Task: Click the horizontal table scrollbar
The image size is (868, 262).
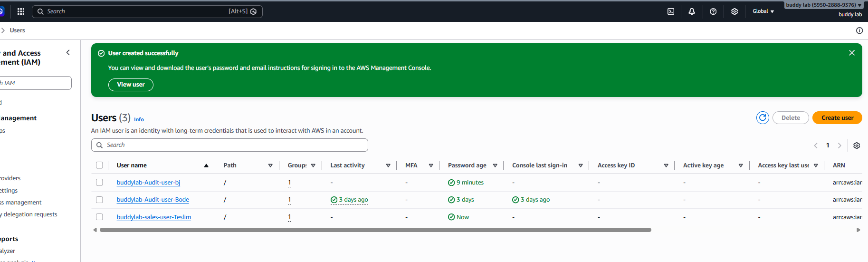Action: (375, 230)
